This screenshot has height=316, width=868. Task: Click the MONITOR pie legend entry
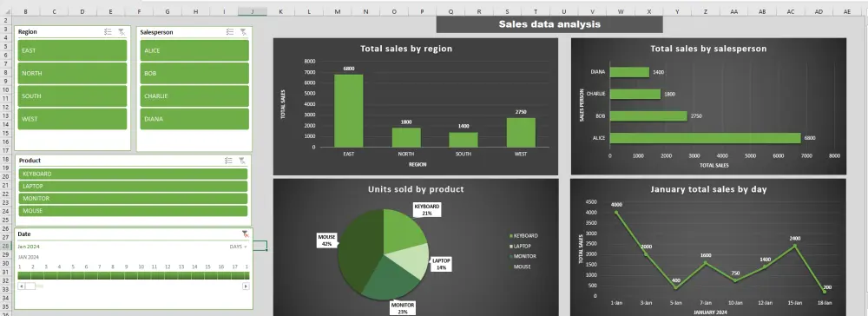coord(523,256)
